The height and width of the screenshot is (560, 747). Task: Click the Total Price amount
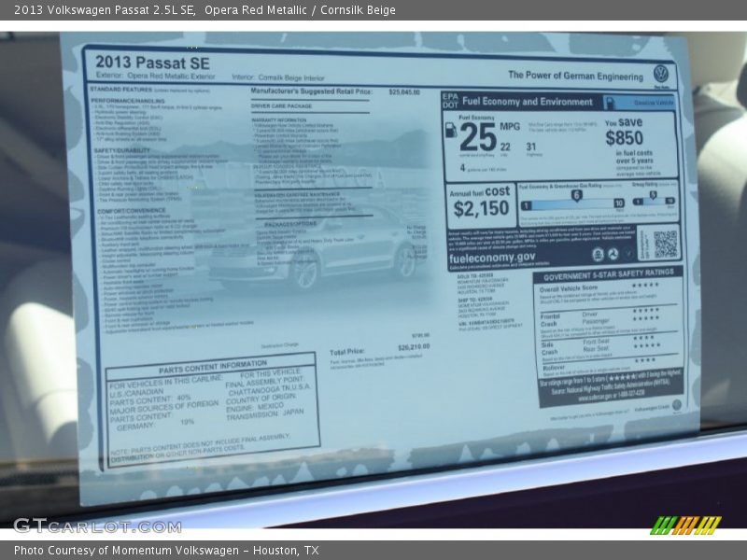[411, 346]
